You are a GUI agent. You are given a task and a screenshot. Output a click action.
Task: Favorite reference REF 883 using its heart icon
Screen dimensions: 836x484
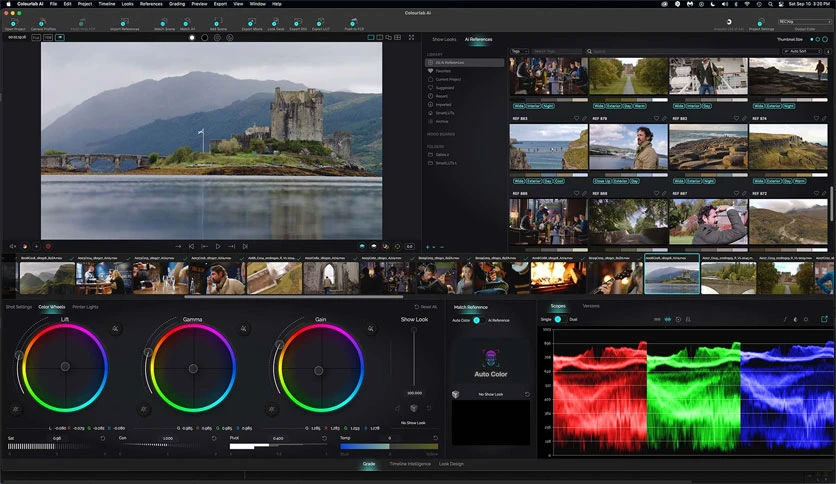576,118
